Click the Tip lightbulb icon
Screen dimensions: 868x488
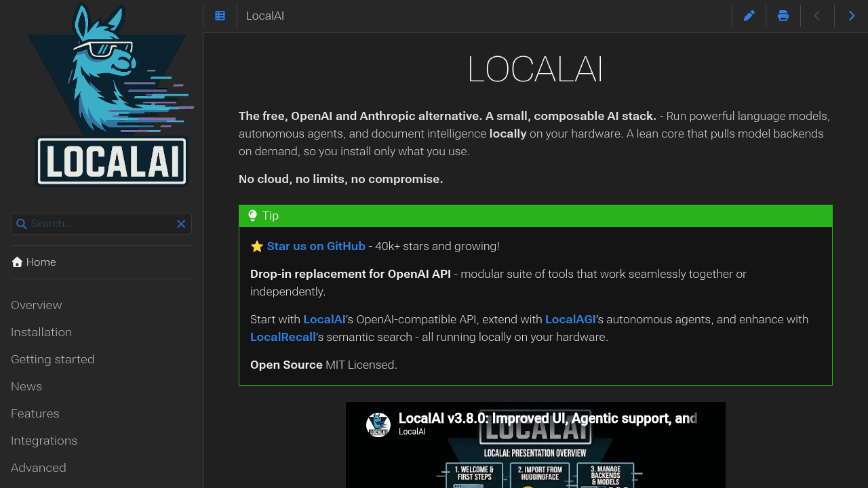253,216
